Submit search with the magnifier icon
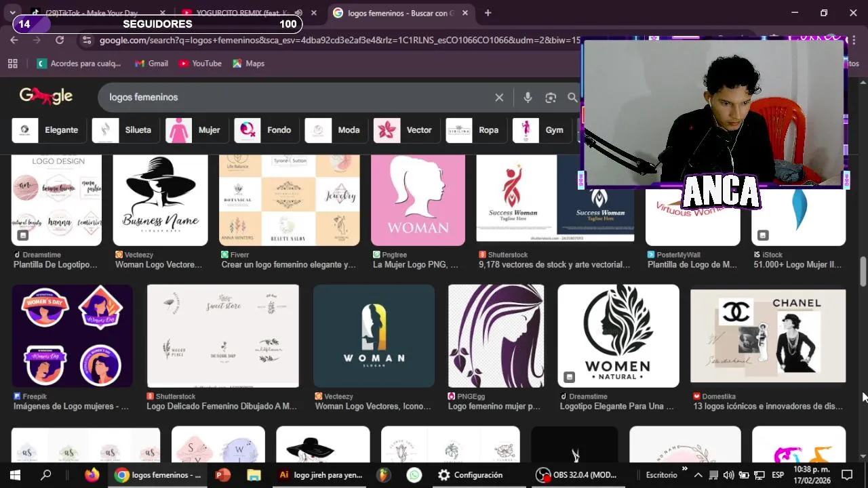868x488 pixels. pos(572,98)
